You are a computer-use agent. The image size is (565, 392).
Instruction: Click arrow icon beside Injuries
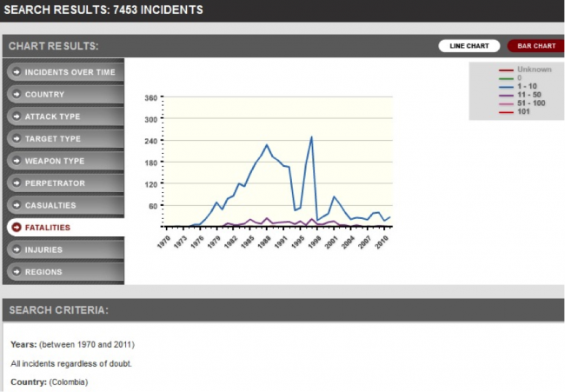click(17, 249)
